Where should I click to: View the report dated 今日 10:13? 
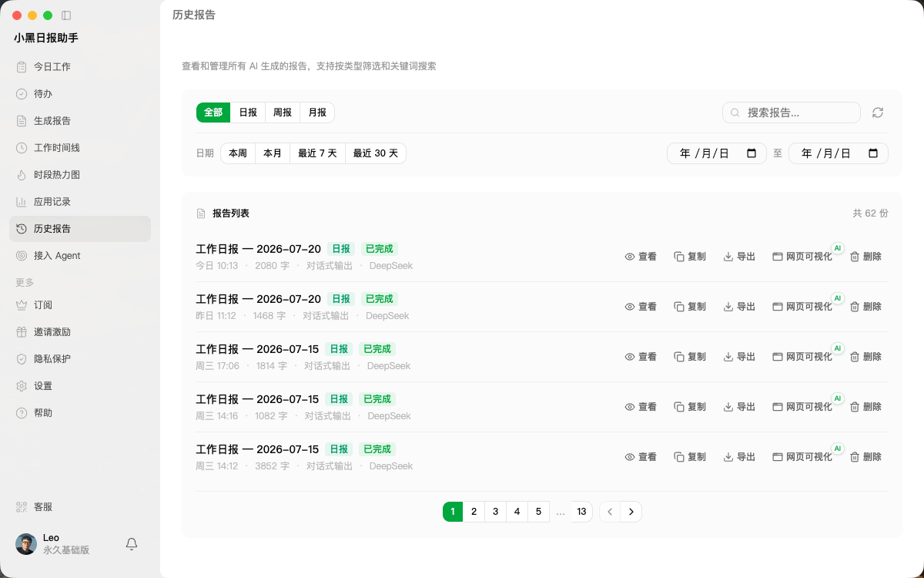point(641,257)
